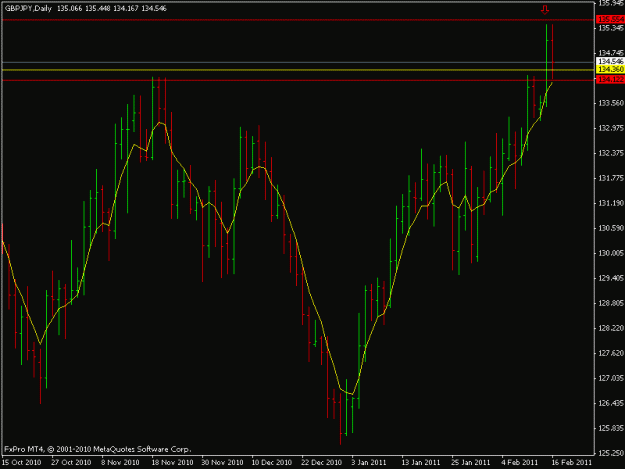The width and height of the screenshot is (625, 469).
Task: Click the 25 Jan 2011 date label
Action: 470,463
